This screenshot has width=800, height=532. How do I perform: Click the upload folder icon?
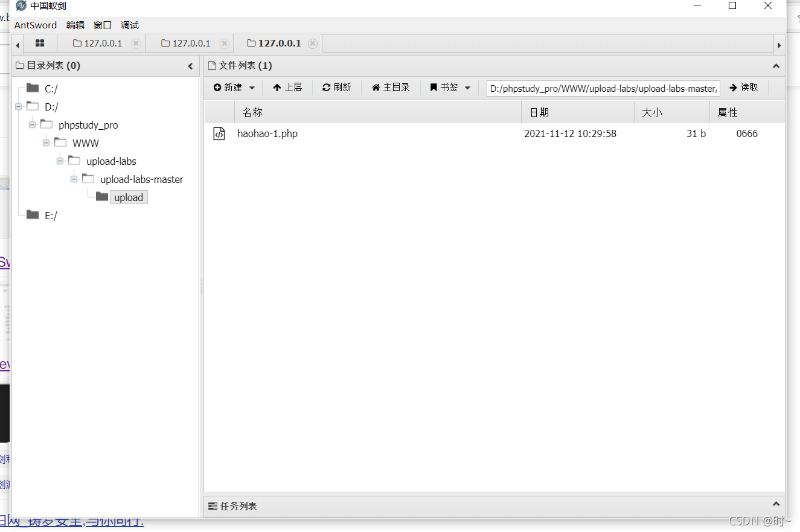tap(102, 197)
